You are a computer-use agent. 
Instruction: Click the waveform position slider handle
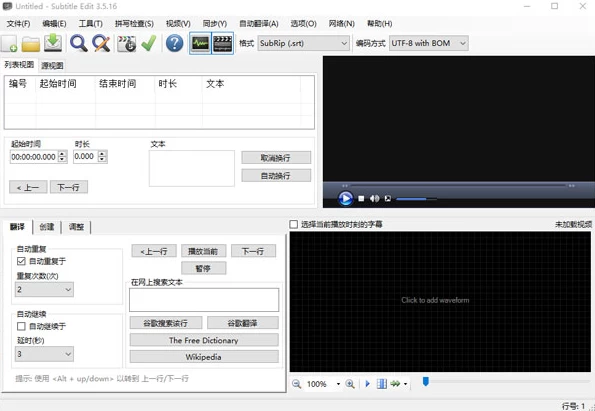click(x=425, y=381)
